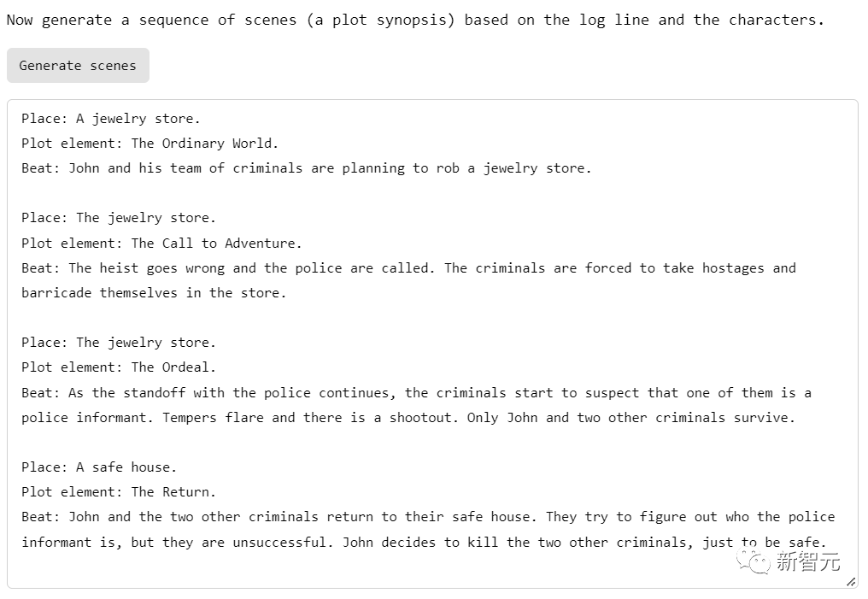Select the 'Plot element: The Return.' line

[119, 492]
